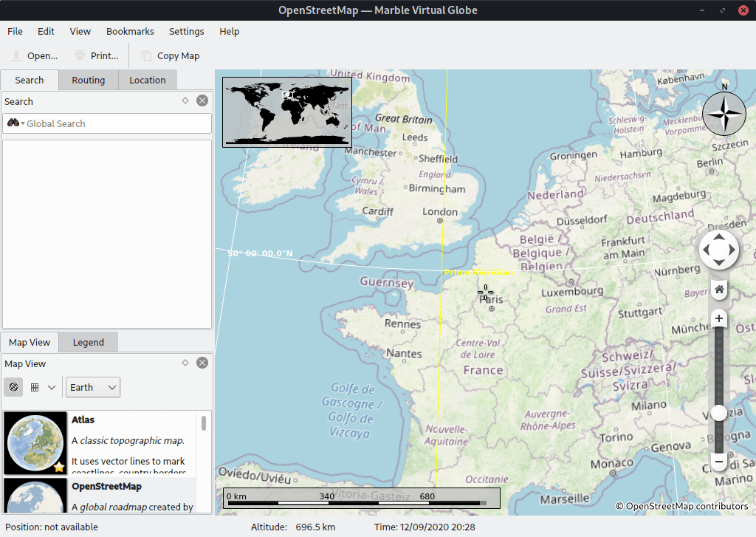Click the zoom slider handle
756x537 pixels.
[x=719, y=412]
